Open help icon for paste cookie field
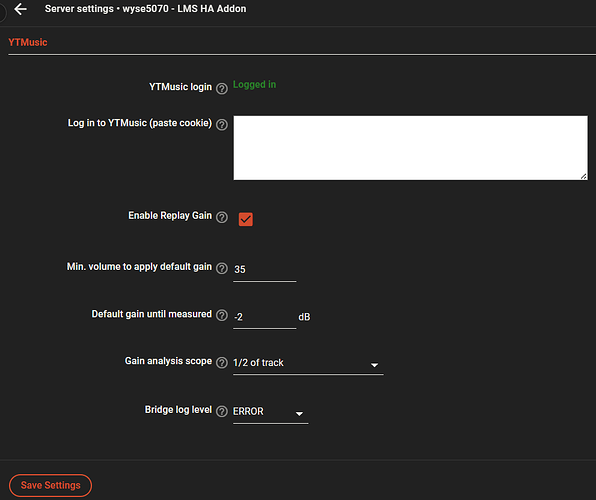This screenshot has height=500, width=596. (x=222, y=124)
